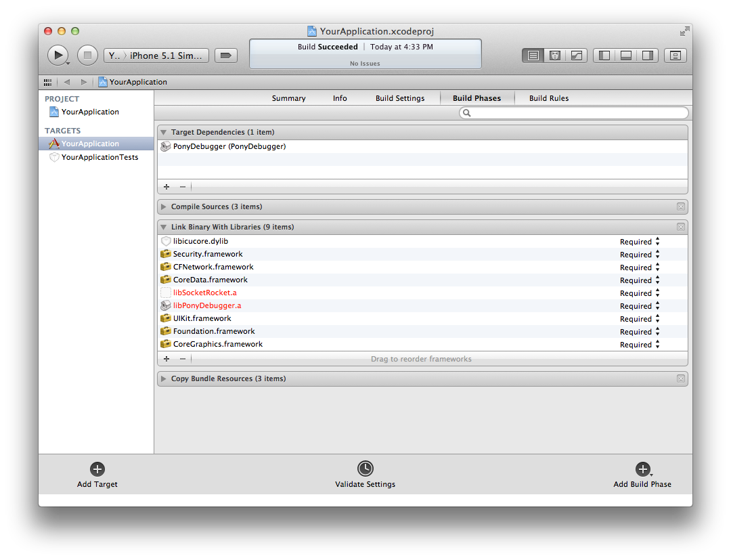731x560 pixels.
Task: Open the Add Build Phase menu
Action: pos(642,469)
